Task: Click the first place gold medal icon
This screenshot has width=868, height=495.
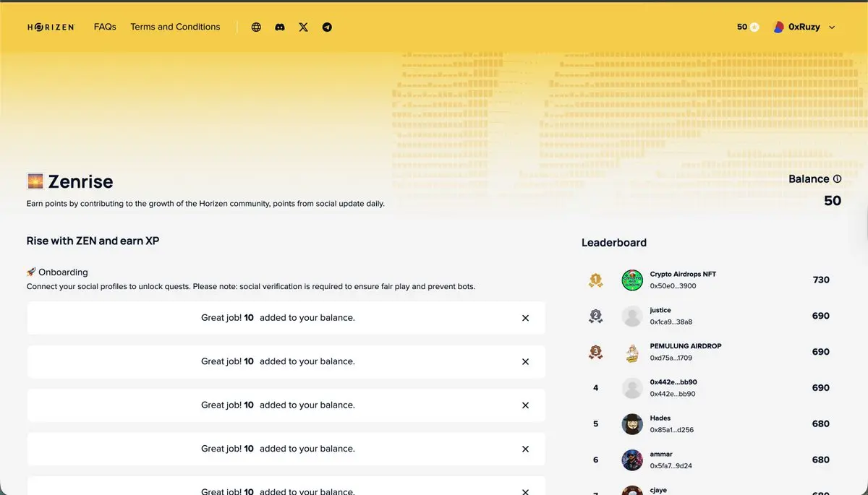Action: tap(595, 280)
